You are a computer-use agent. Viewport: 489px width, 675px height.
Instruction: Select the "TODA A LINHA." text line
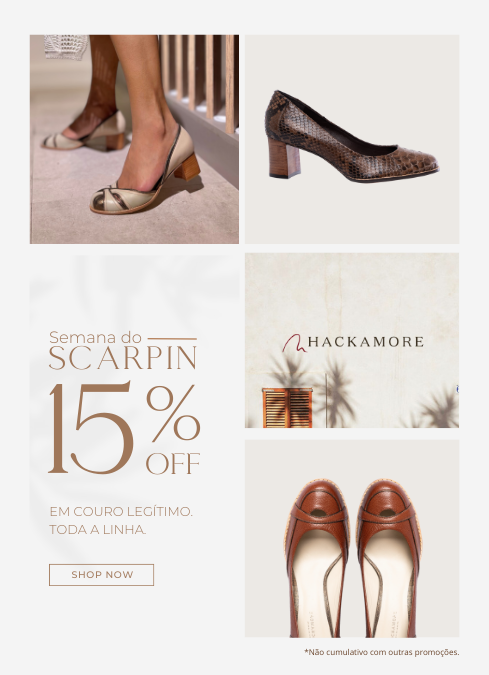[98, 529]
